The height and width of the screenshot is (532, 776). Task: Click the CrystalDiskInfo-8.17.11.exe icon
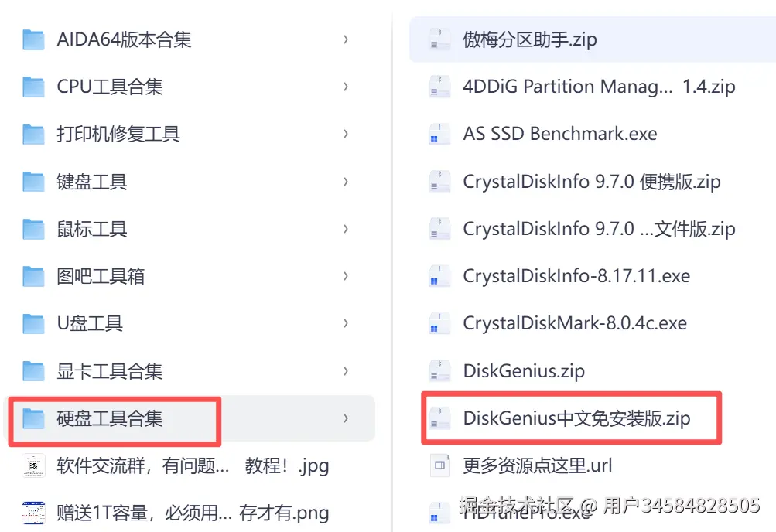(x=439, y=276)
